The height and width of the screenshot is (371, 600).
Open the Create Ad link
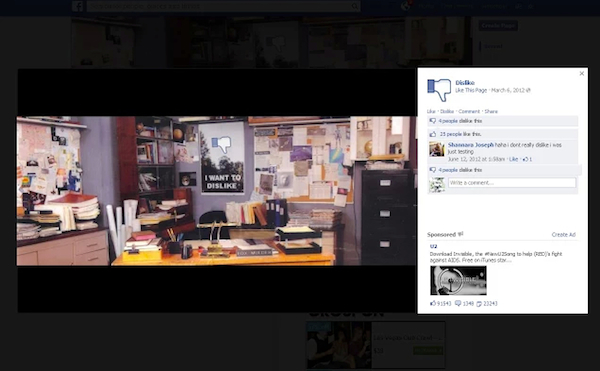pos(564,234)
